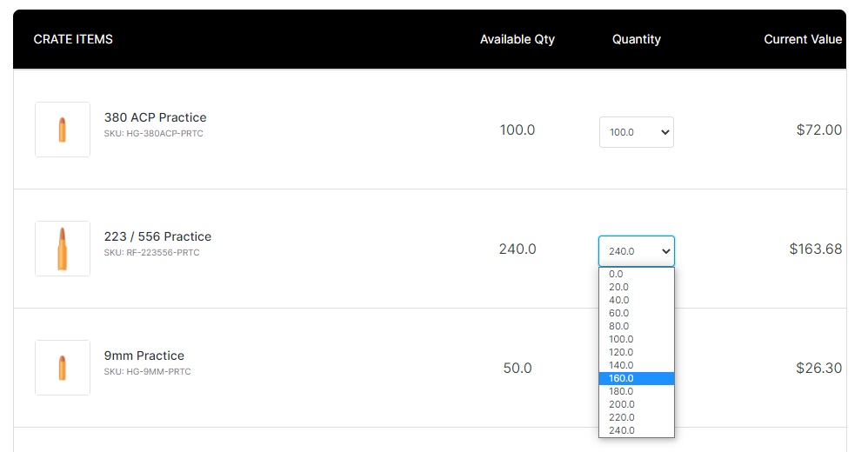Pick 80.0 from the quantity options

(x=637, y=327)
